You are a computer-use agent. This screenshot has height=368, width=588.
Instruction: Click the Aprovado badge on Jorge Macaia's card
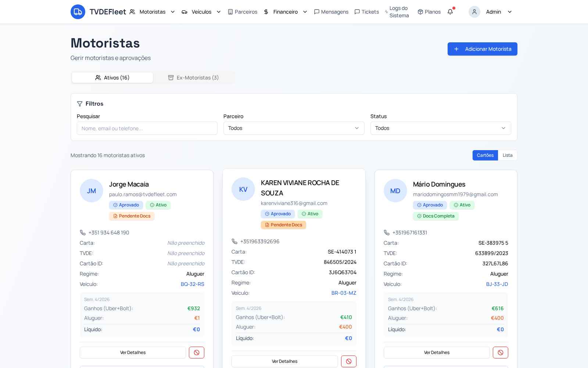(x=126, y=205)
